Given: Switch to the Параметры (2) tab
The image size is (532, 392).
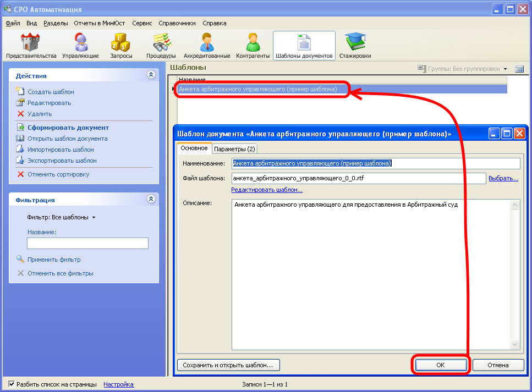Looking at the screenshot, I should point(234,148).
